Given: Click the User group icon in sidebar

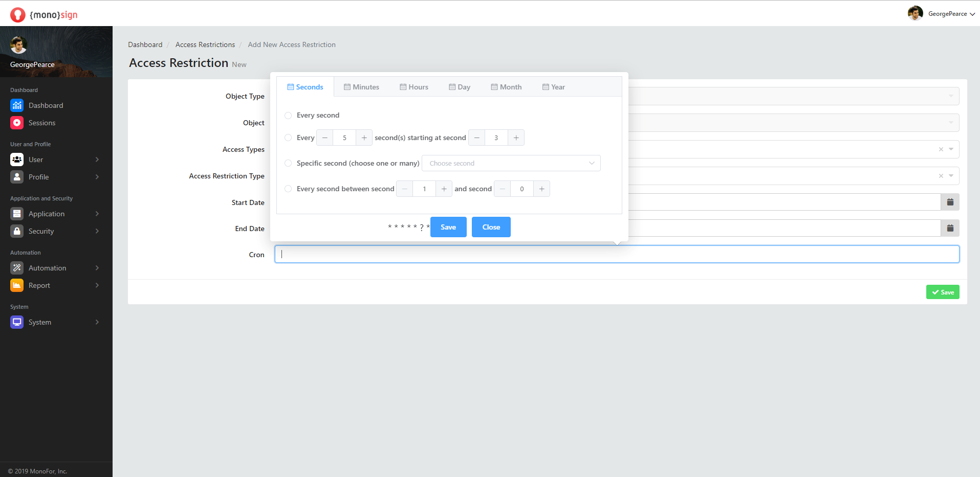Looking at the screenshot, I should coord(17,160).
